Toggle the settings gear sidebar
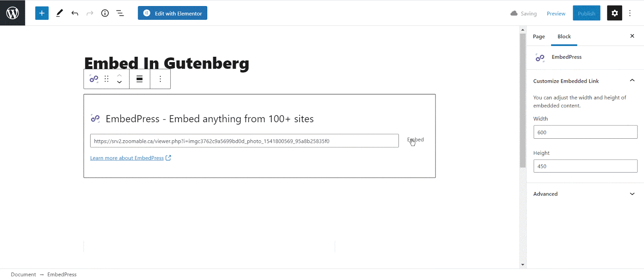The image size is (644, 279). pyautogui.click(x=615, y=13)
